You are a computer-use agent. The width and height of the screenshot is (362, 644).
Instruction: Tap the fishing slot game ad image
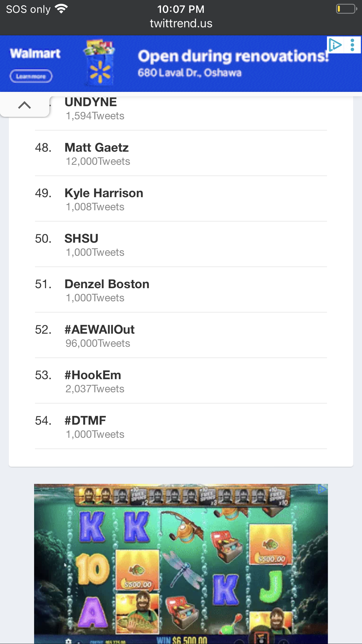tap(181, 563)
